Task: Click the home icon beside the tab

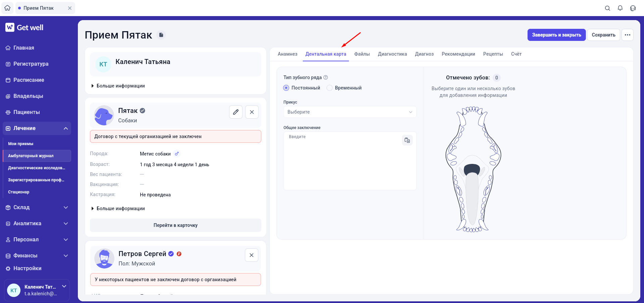Action: 7,8
